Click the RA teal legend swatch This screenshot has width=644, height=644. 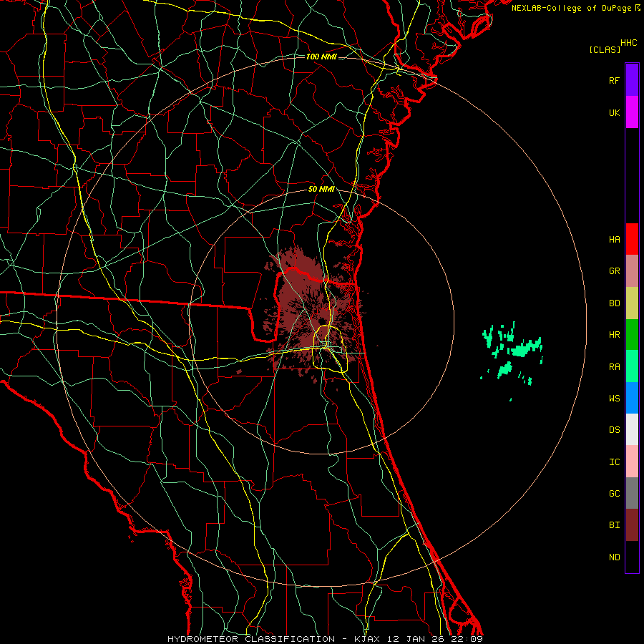click(x=632, y=366)
